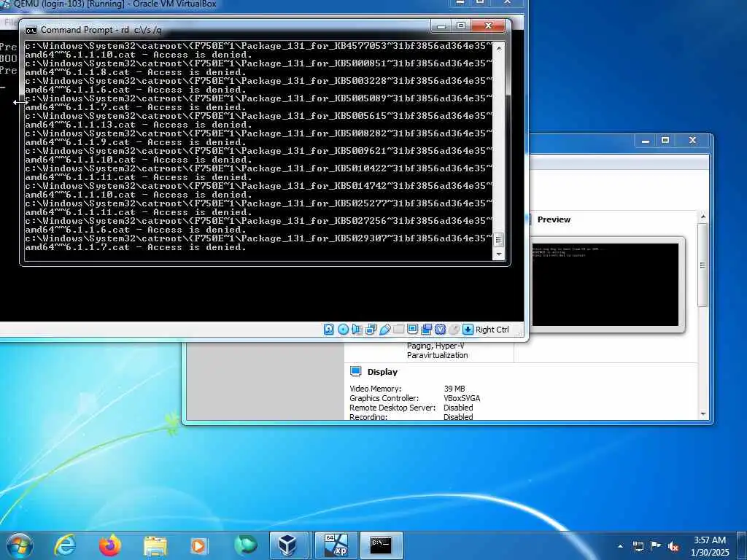Click Video Memory value 39 MB
Screen dimensions: 747x560
pyautogui.click(x=454, y=389)
